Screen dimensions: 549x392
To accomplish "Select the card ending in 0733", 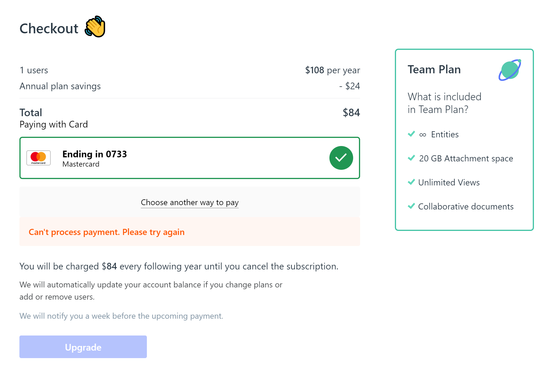I will (174, 158).
